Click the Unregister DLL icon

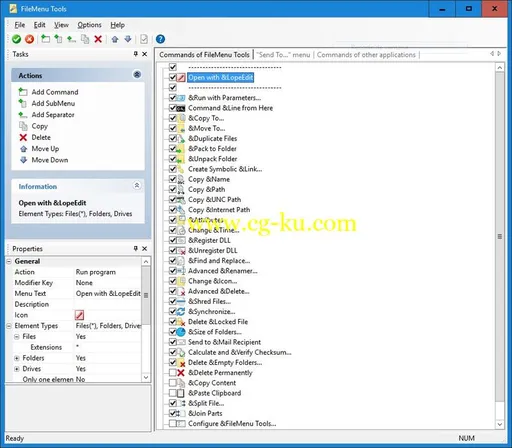[x=181, y=251]
